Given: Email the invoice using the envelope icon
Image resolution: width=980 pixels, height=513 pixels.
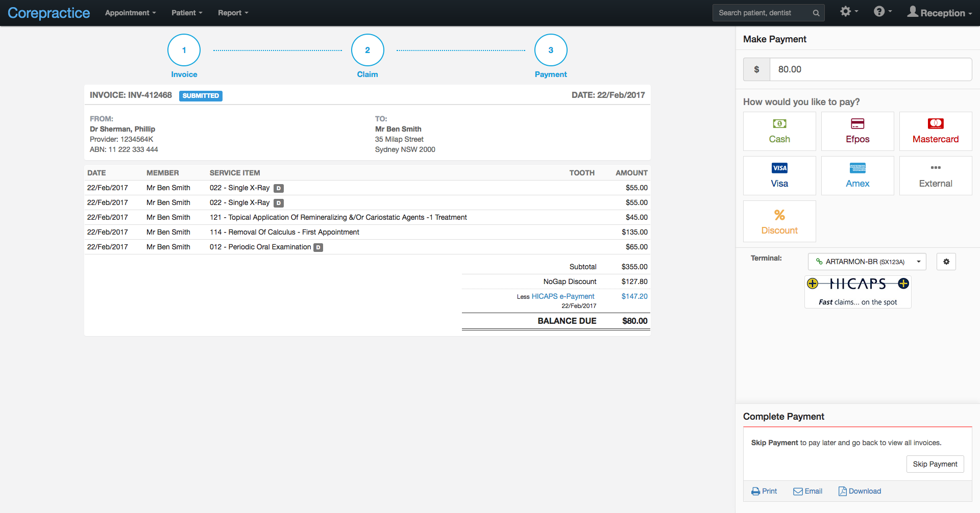Looking at the screenshot, I should click(799, 491).
